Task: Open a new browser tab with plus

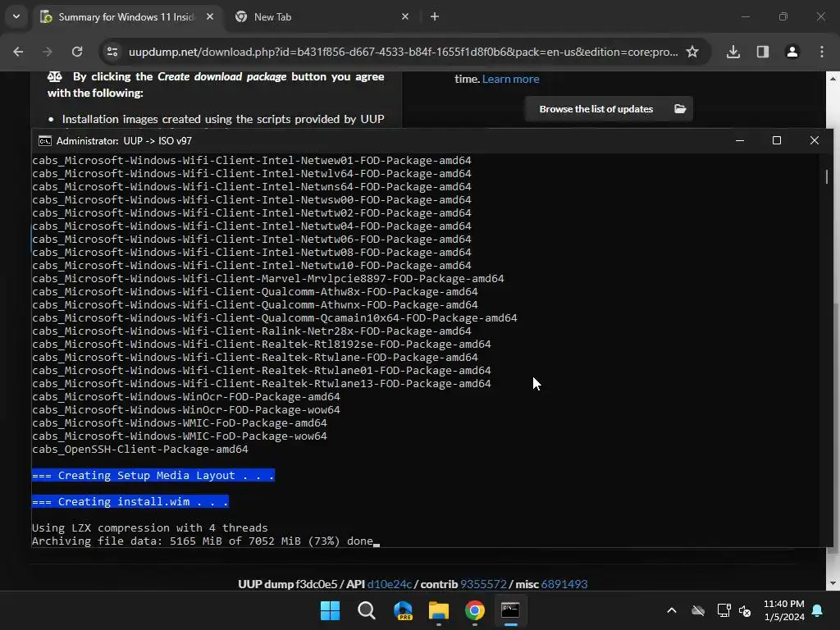Action: point(435,16)
